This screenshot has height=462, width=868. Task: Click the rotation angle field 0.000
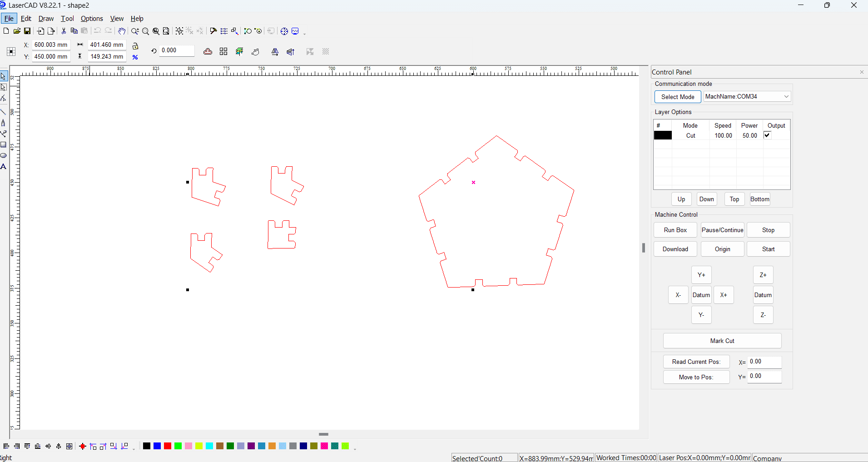177,50
